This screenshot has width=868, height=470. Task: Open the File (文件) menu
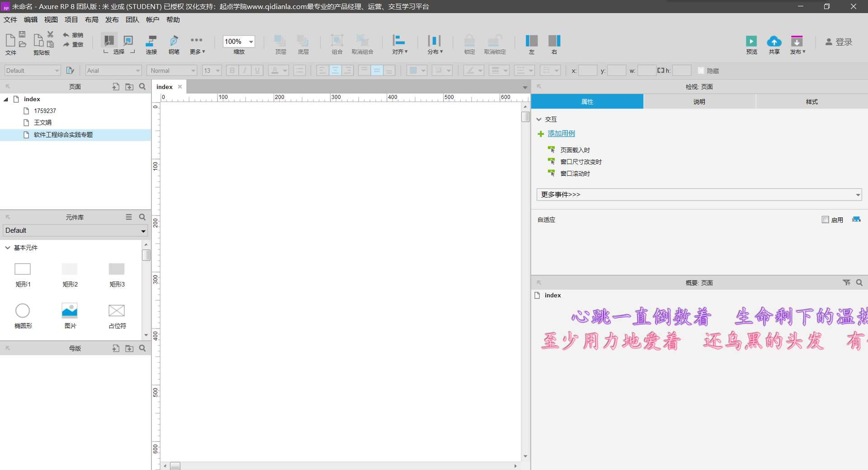tap(10, 20)
